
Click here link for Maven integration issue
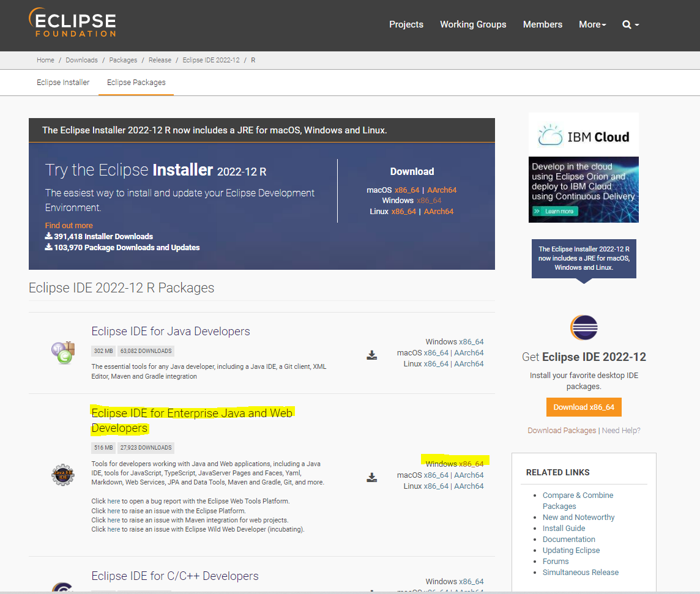coord(113,520)
